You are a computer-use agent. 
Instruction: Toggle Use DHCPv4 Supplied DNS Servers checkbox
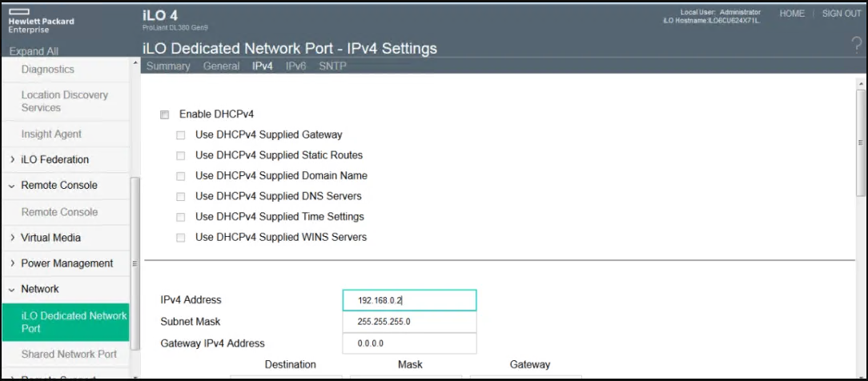coord(180,196)
